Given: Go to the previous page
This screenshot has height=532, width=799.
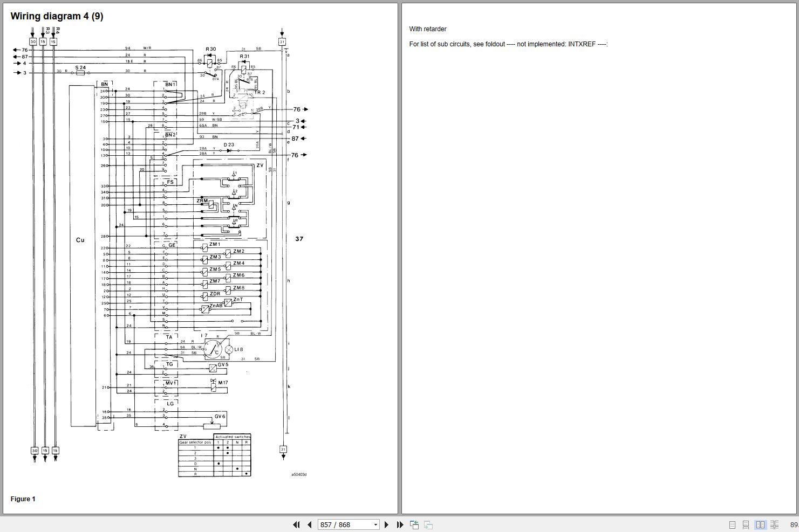Looking at the screenshot, I should tap(310, 524).
